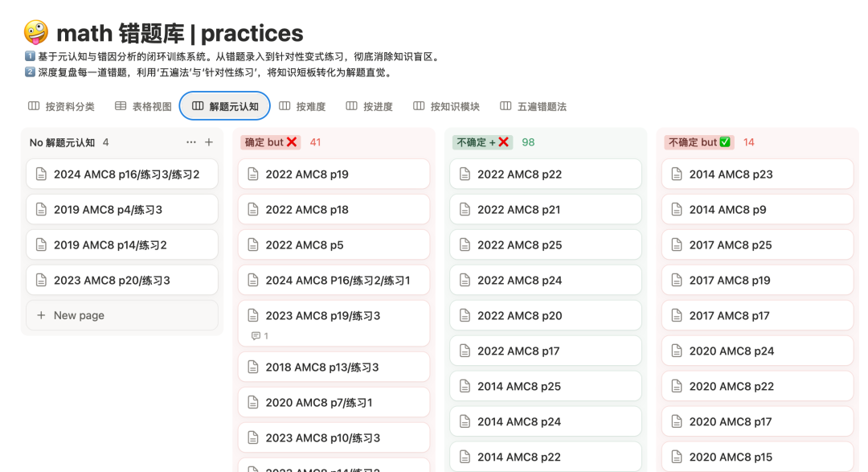868x472 pixels.
Task: Click the active 解题元认知 tab
Action: tap(225, 106)
